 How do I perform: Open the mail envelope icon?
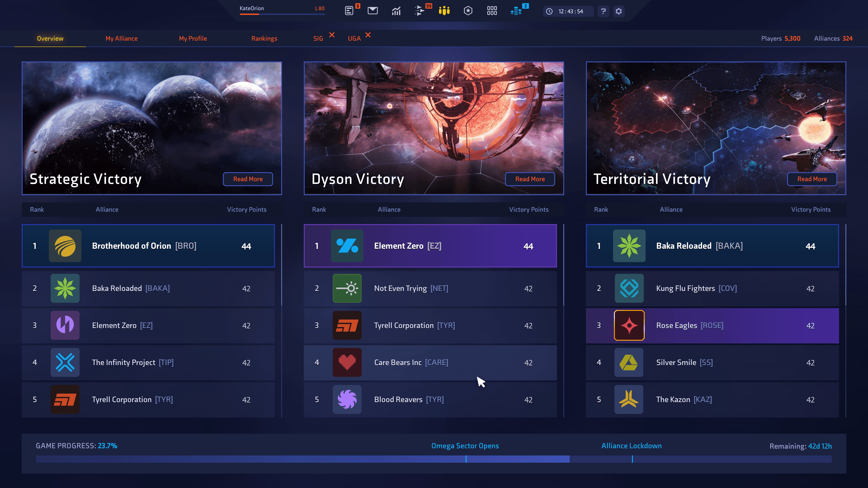(373, 11)
